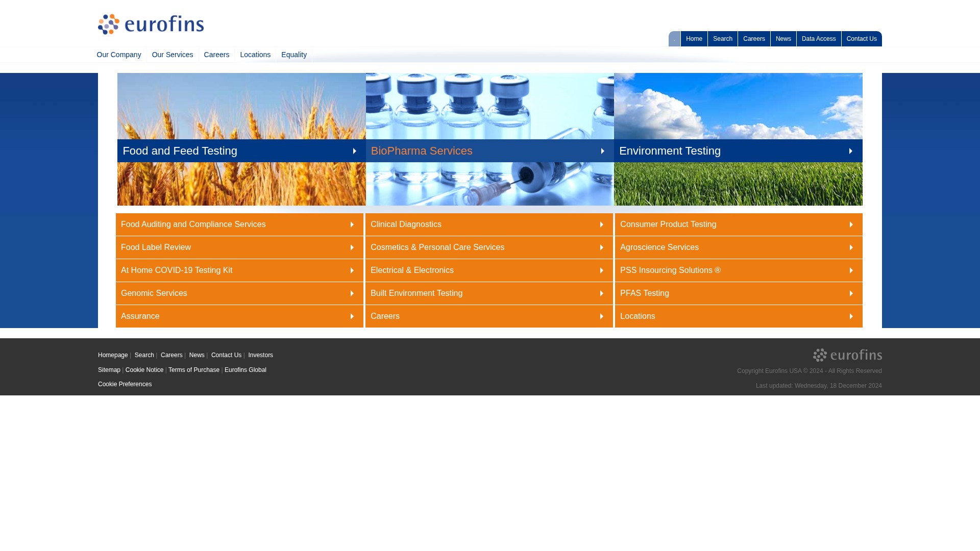Open Clinical Diagnostics
This screenshot has height=551, width=980.
pos(489,224)
